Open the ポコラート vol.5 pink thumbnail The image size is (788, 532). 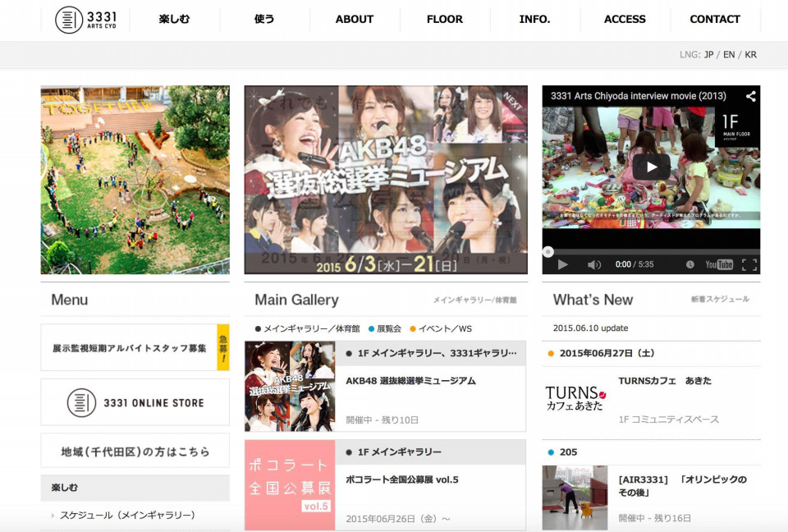[x=290, y=485]
